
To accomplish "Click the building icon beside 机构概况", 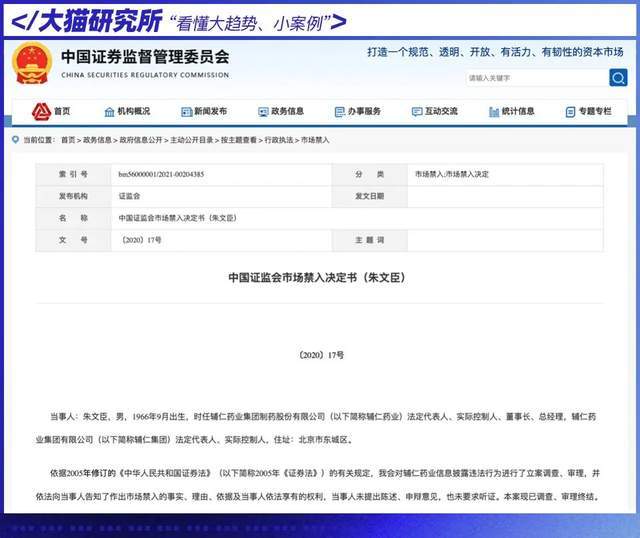I will tap(109, 111).
